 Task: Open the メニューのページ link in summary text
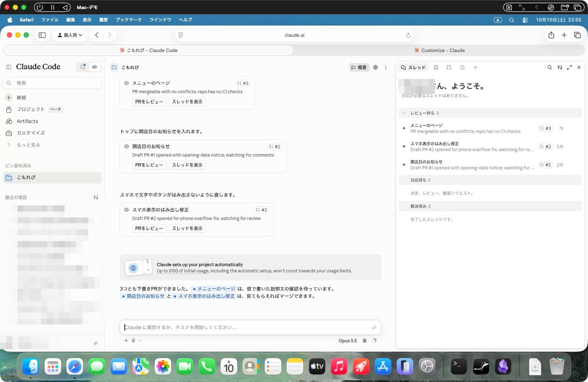click(214, 289)
